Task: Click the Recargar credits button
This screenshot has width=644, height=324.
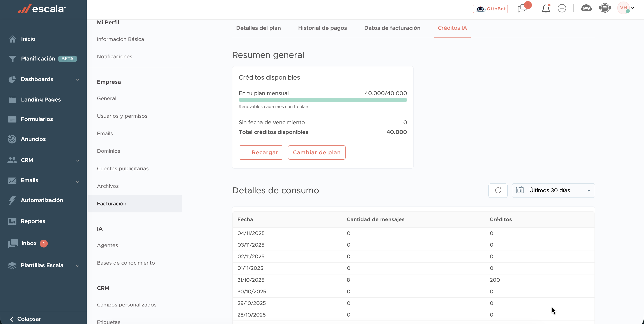Action: coord(261,152)
